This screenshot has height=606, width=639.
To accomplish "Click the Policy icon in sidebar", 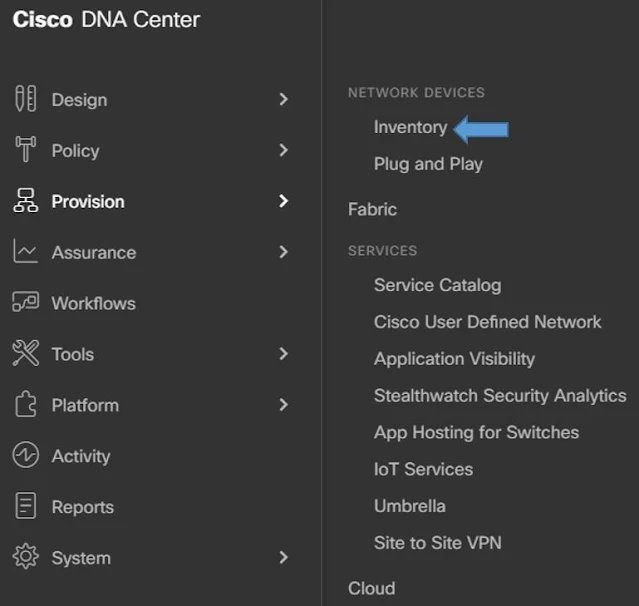I will coord(25,150).
